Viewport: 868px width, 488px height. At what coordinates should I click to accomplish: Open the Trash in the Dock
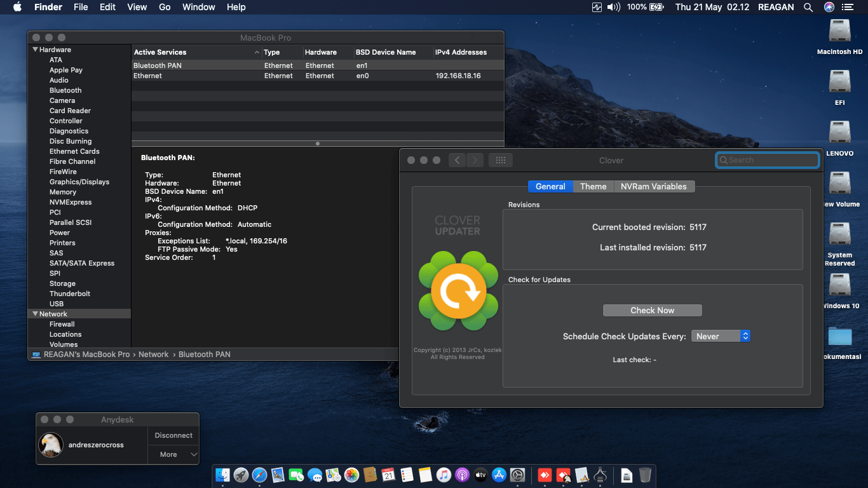click(645, 475)
